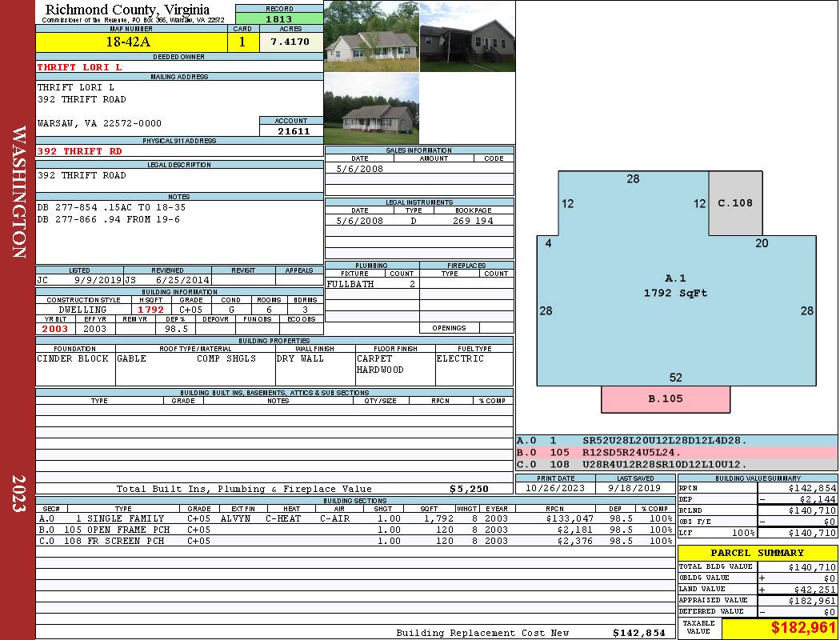Viewport: 840px width, 640px height.
Task: Select CINDER BLOCK foundation value
Action: tap(73, 359)
